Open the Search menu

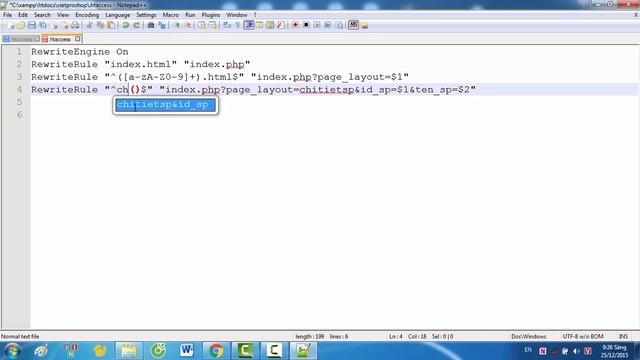[x=42, y=15]
